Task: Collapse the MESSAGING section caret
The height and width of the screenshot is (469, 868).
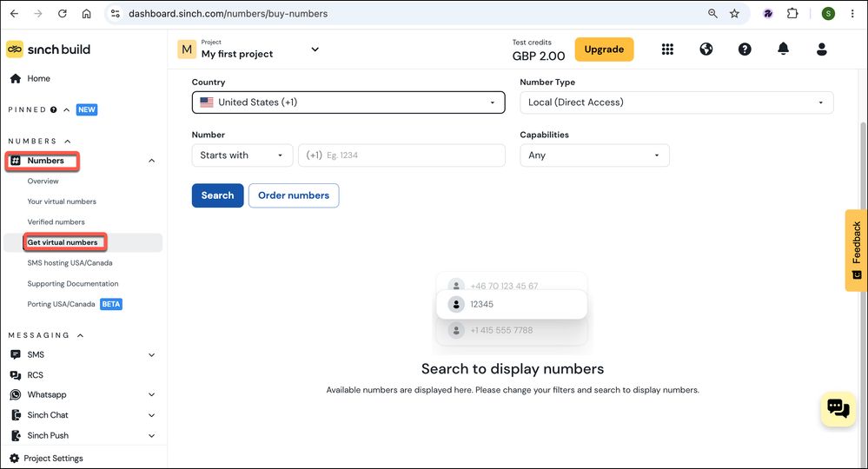Action: point(80,335)
